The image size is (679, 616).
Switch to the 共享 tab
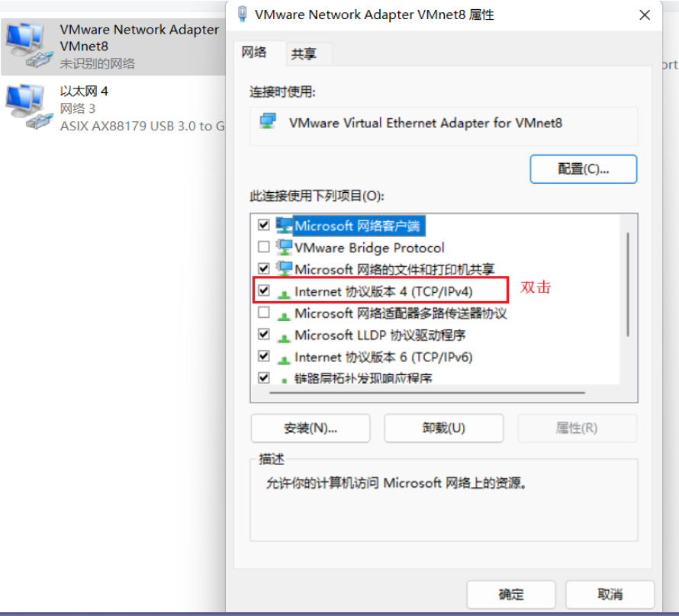coord(304,54)
